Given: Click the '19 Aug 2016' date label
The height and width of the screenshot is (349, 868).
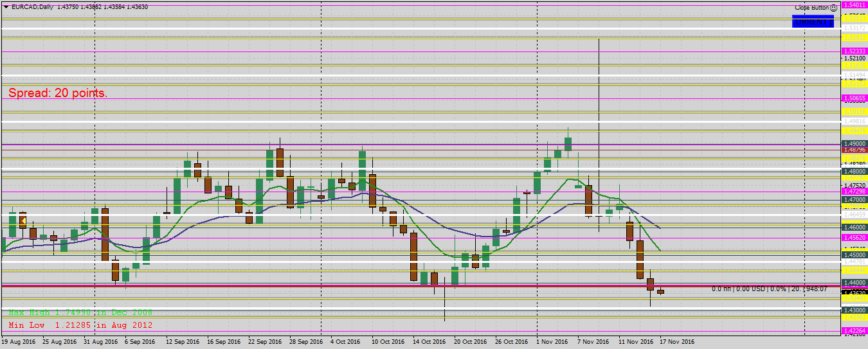Looking at the screenshot, I should 19,342.
